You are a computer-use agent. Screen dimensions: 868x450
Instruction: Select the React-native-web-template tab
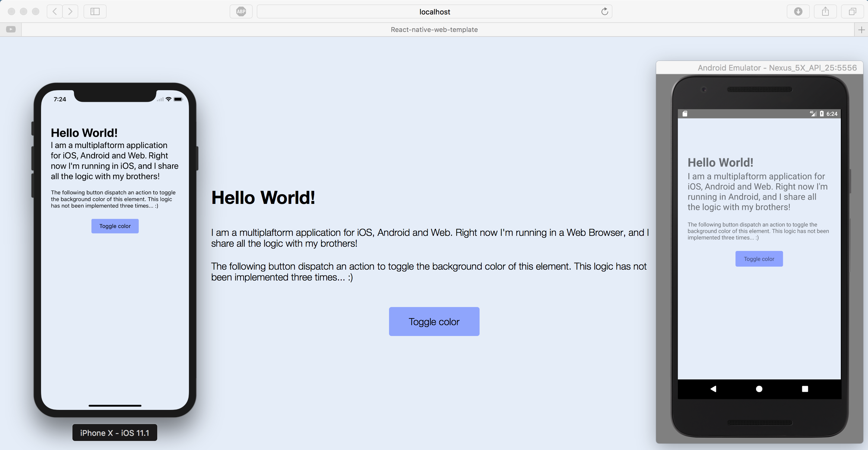click(434, 30)
